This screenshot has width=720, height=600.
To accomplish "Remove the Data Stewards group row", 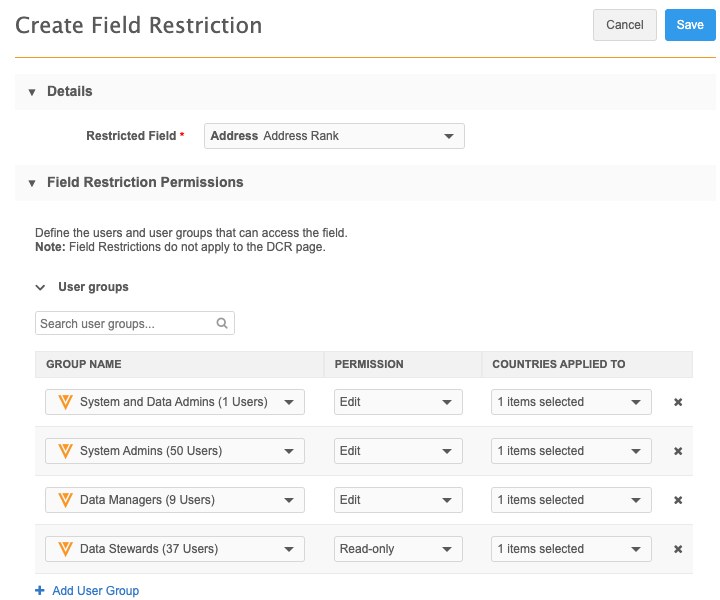I will [677, 549].
